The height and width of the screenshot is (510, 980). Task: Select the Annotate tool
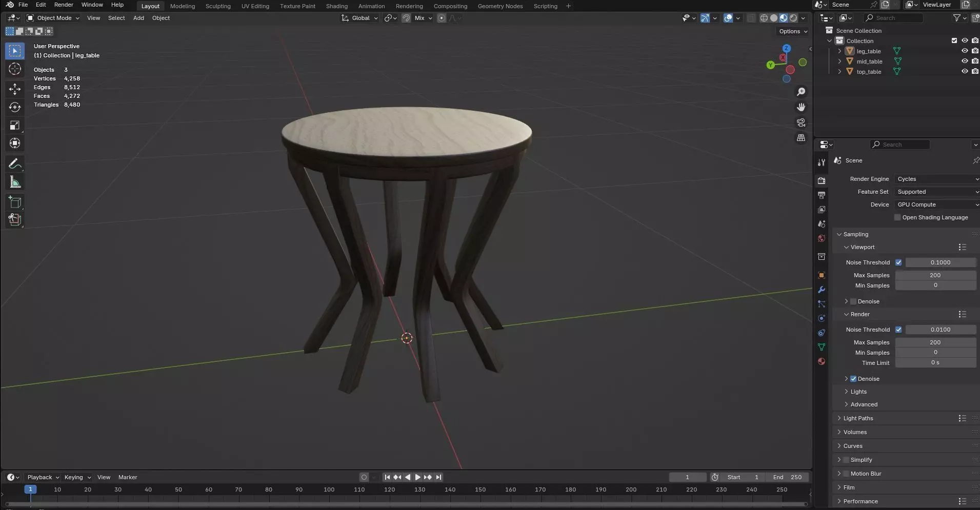click(x=15, y=164)
